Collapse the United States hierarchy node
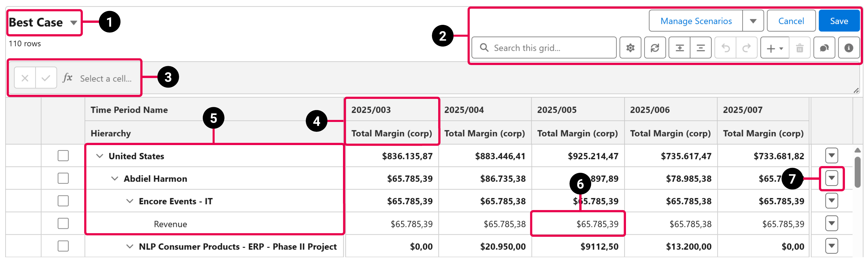 click(100, 156)
